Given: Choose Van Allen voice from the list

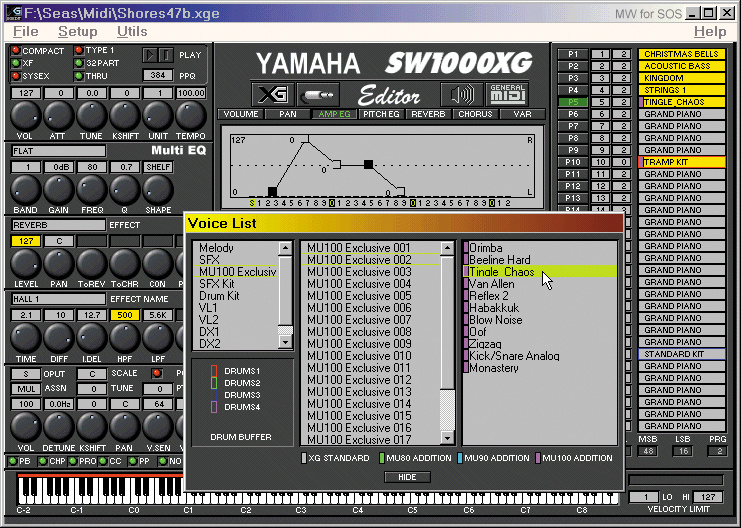Looking at the screenshot, I should (x=492, y=284).
